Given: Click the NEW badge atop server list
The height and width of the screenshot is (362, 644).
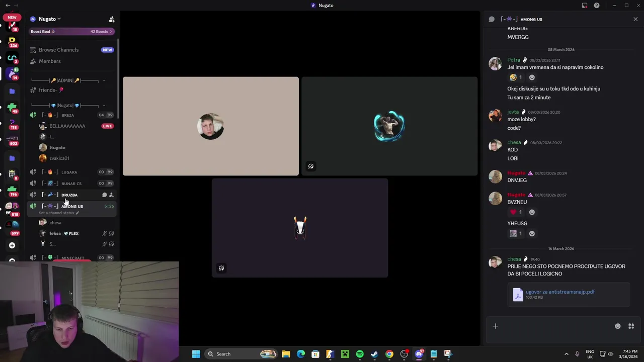Looking at the screenshot, I should coord(12,17).
